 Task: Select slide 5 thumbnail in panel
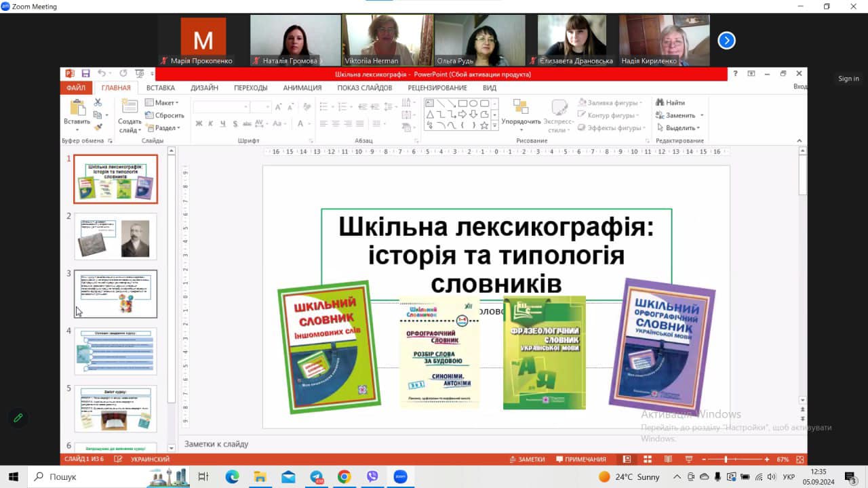click(115, 409)
